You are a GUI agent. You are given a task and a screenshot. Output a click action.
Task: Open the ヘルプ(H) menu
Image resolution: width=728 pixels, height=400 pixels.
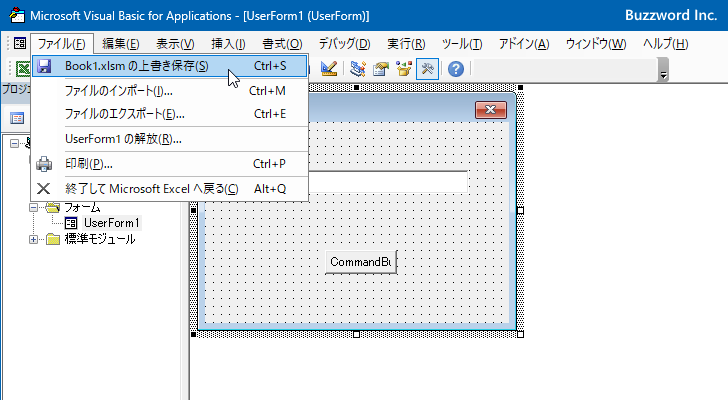coord(665,44)
